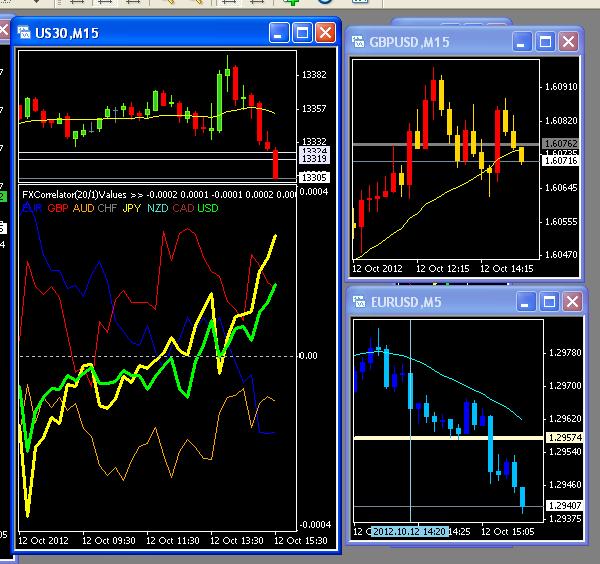This screenshot has width=600, height=564.
Task: Click the 1.29574 yellow price marker on EURUSD
Action: pyautogui.click(x=565, y=437)
